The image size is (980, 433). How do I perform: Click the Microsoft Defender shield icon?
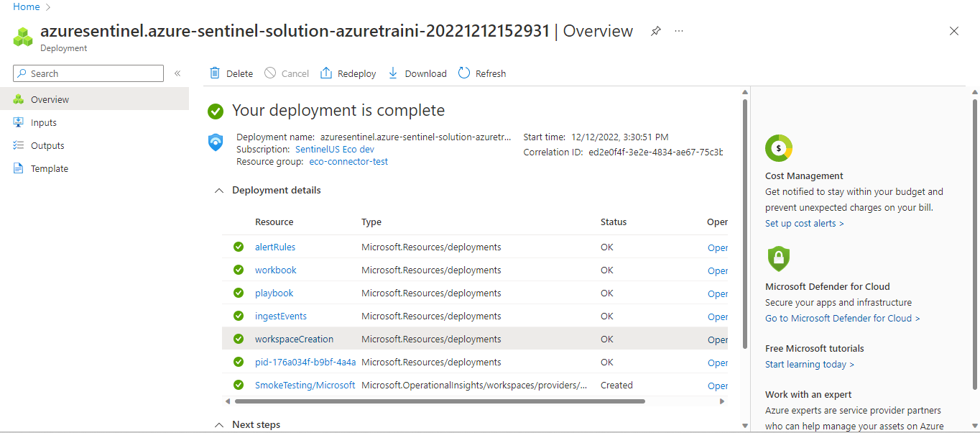point(779,259)
